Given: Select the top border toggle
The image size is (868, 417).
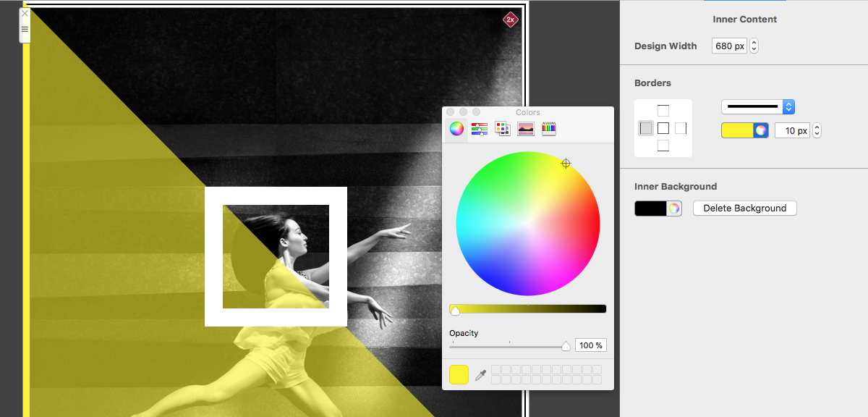Looking at the screenshot, I should [x=663, y=111].
